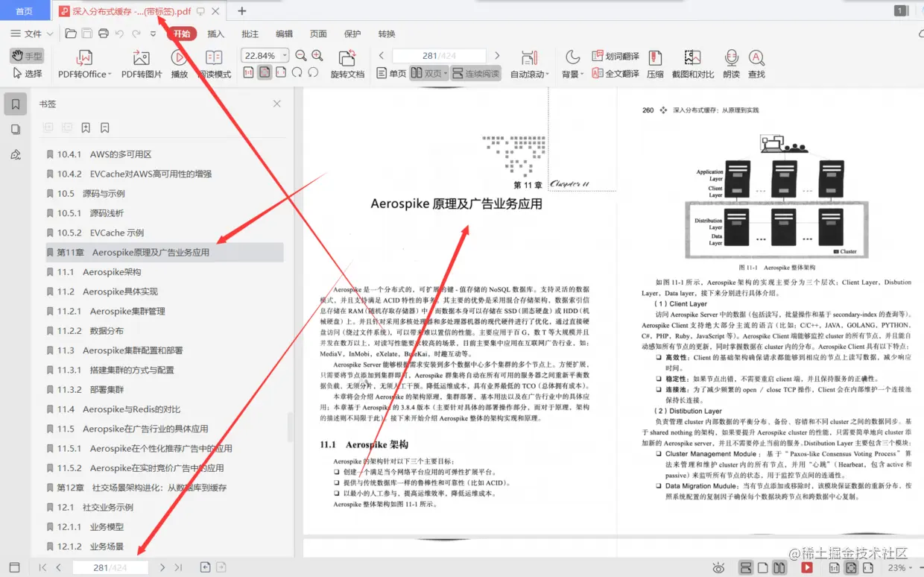The width and height of the screenshot is (924, 577).
Task: Click the eye-care mode icon in status bar
Action: 718,568
